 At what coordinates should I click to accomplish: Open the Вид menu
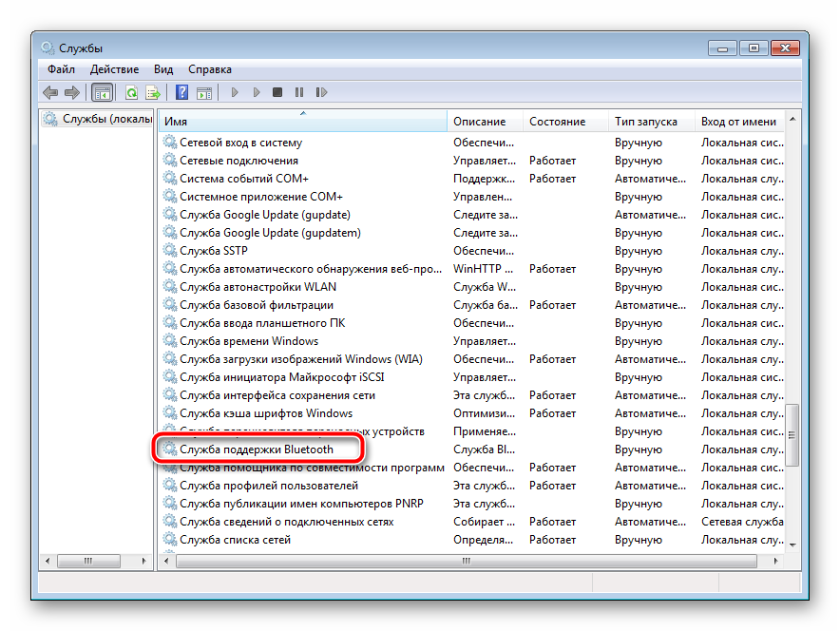click(x=163, y=69)
